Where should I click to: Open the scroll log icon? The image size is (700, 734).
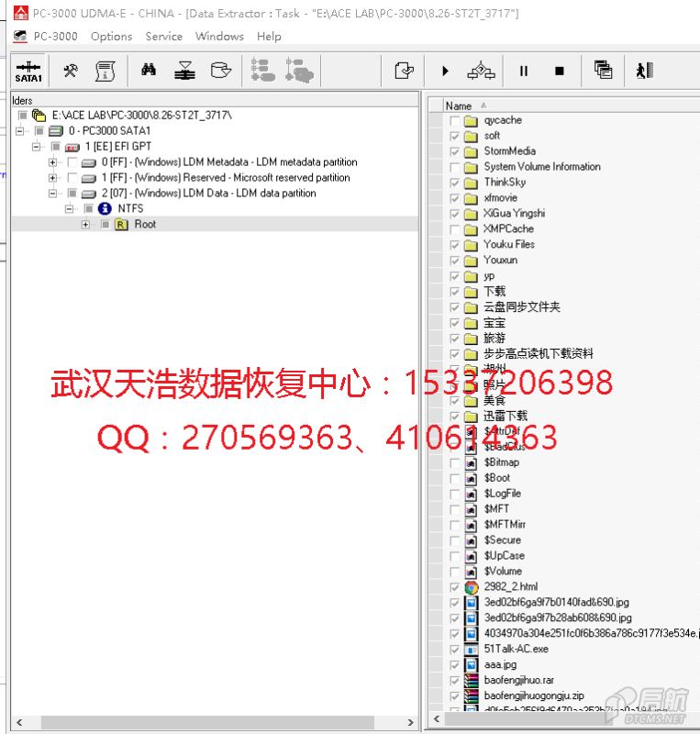pos(105,71)
